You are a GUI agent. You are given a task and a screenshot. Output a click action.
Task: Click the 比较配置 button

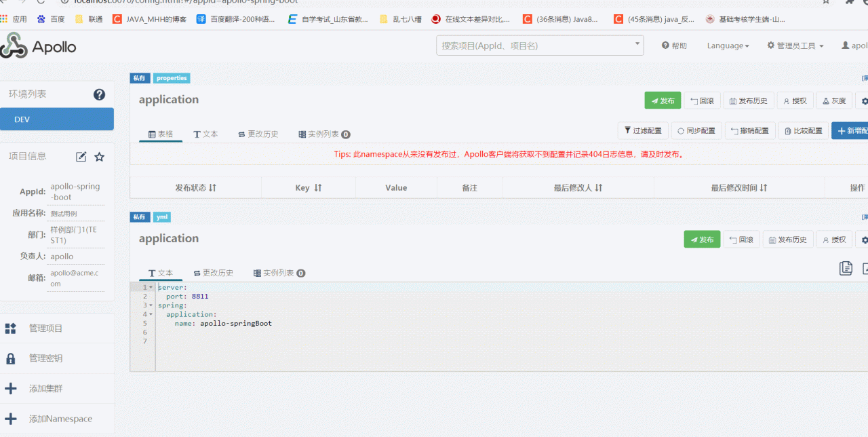coord(803,130)
